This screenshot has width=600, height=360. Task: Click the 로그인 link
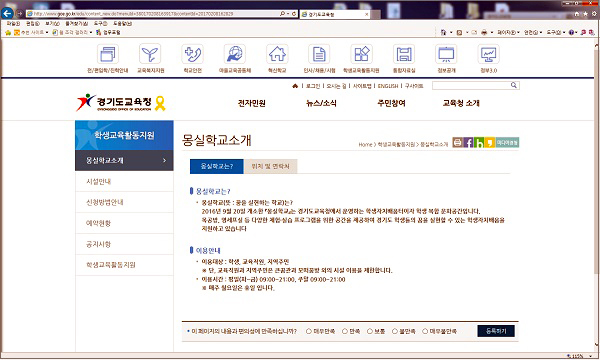(x=313, y=86)
